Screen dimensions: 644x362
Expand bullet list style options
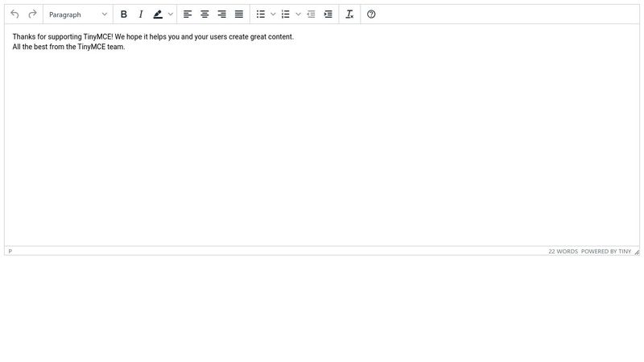point(273,14)
